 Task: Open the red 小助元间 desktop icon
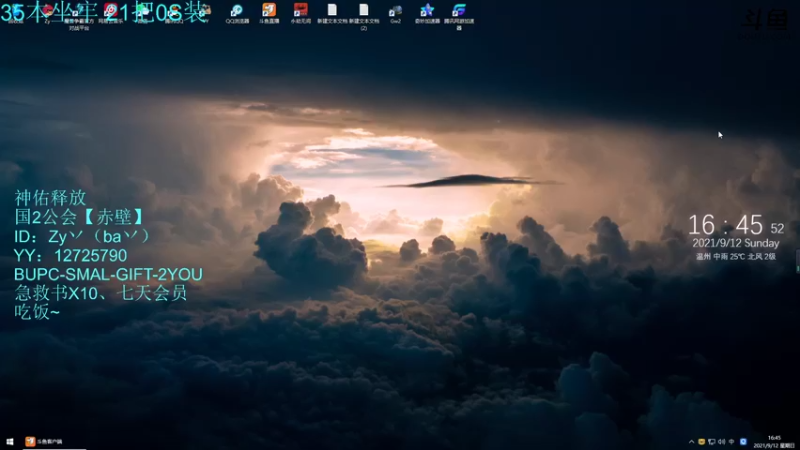coord(301,14)
